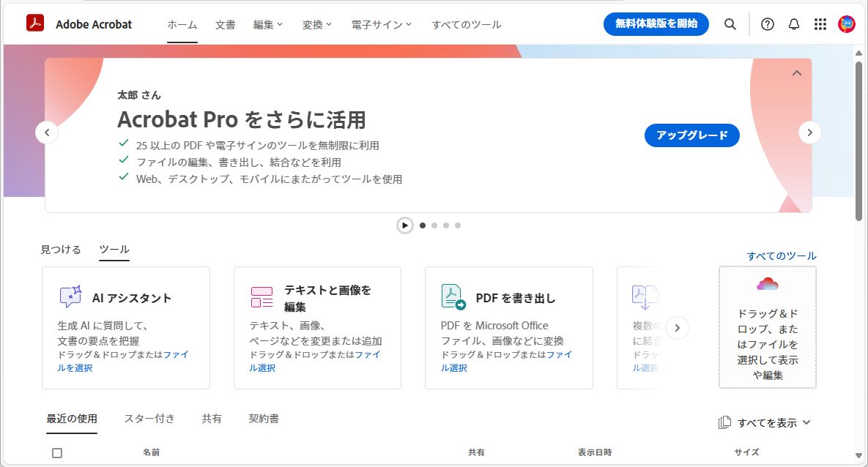Image resolution: width=868 pixels, height=467 pixels.
Task: Click the PDF を書き出し card icon
Action: pos(453,296)
